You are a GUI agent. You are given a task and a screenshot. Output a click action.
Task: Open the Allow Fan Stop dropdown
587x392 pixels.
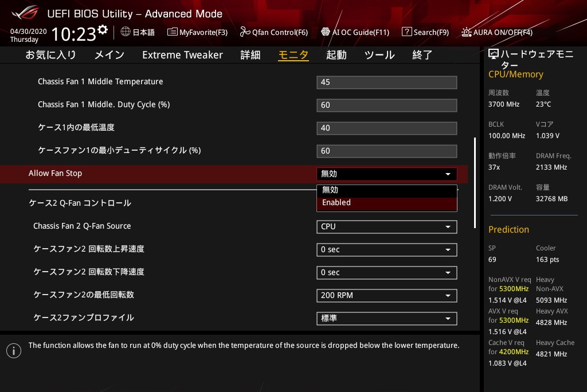[387, 174]
